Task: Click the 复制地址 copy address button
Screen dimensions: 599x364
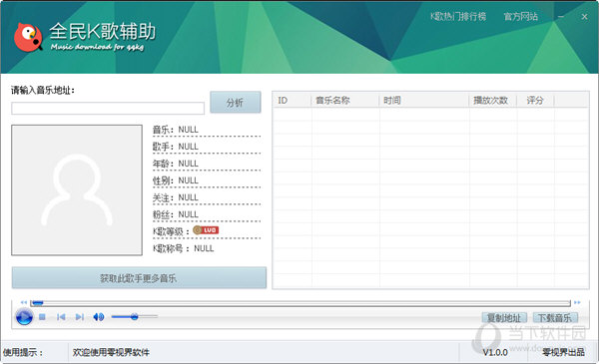Action: click(504, 317)
